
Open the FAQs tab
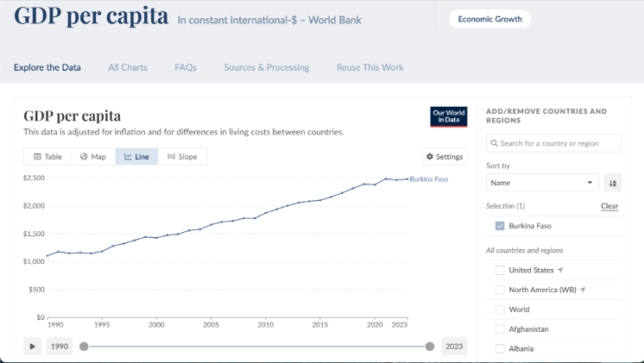pyautogui.click(x=185, y=67)
